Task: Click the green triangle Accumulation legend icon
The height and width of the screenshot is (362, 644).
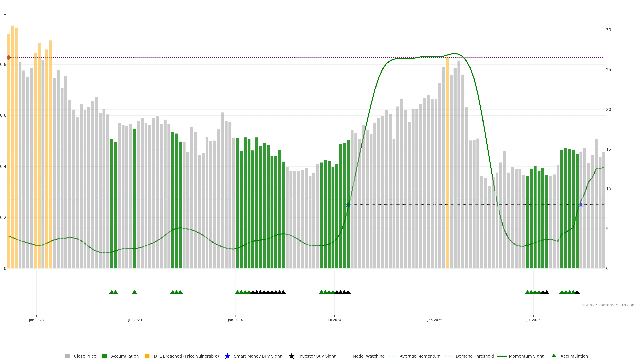Action: pos(554,356)
